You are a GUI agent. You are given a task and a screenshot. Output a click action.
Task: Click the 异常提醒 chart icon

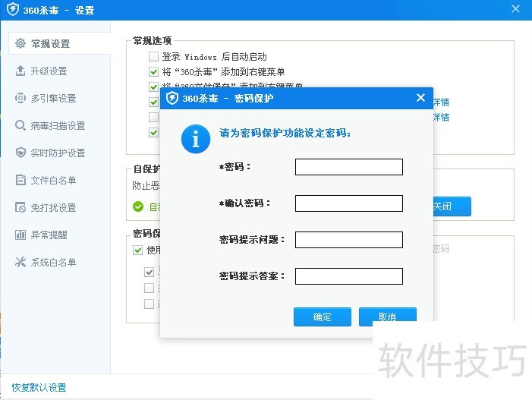coord(20,235)
